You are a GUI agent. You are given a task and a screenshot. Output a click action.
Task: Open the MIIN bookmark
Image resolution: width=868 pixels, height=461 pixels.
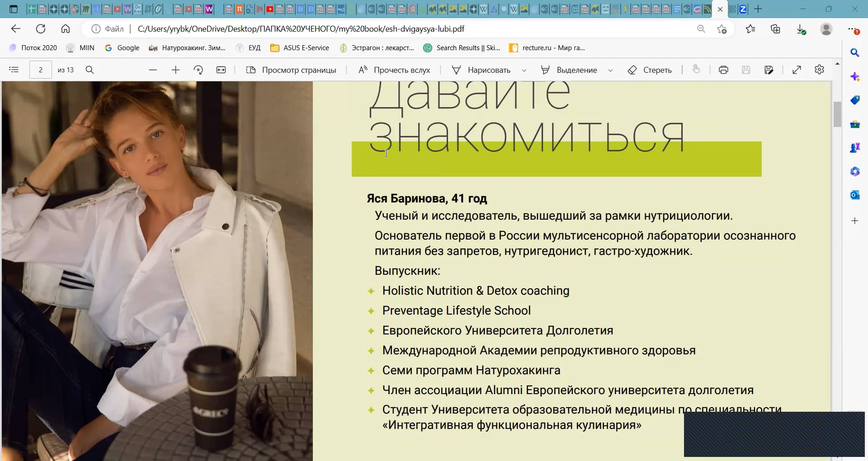[80, 48]
